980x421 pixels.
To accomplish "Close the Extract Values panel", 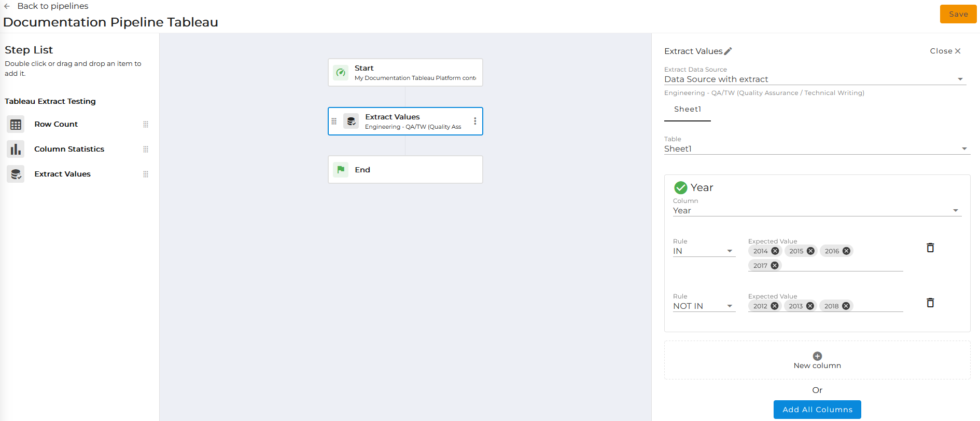I will click(945, 51).
